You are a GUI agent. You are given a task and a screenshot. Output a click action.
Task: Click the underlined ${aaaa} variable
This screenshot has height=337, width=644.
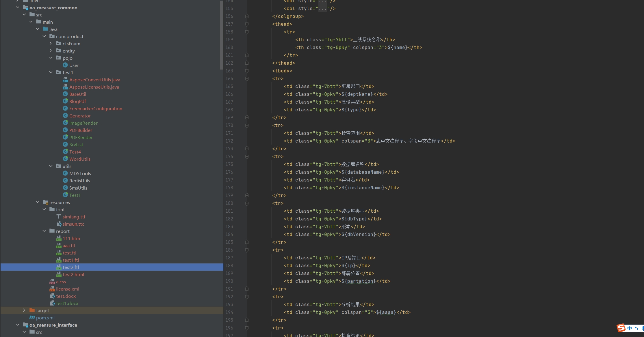point(386,312)
